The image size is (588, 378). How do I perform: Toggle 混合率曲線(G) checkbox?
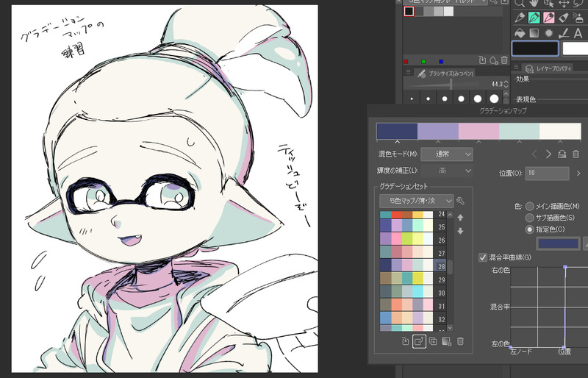pos(483,257)
